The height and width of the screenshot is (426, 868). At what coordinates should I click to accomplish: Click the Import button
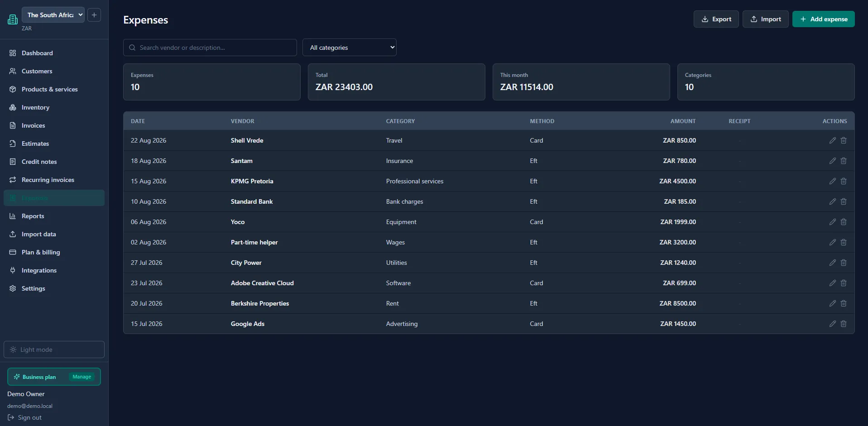(765, 19)
